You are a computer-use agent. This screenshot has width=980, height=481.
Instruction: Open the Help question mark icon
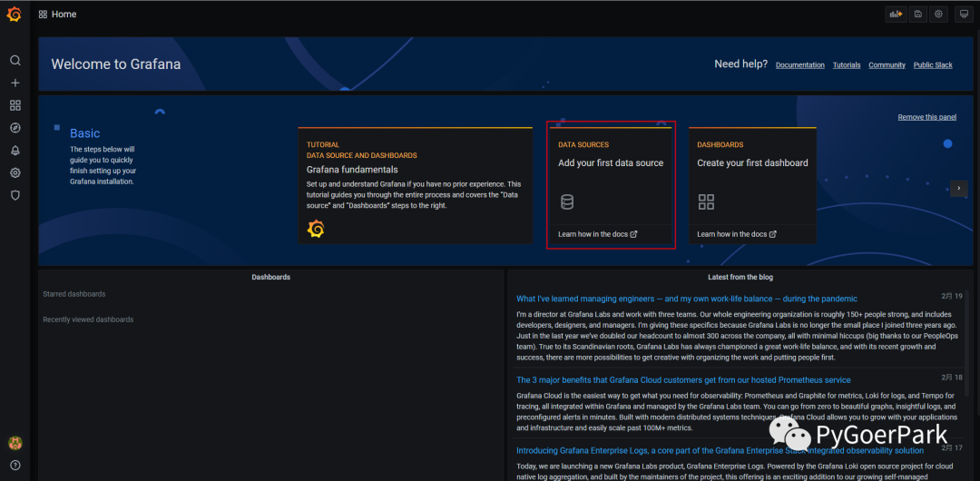15,466
